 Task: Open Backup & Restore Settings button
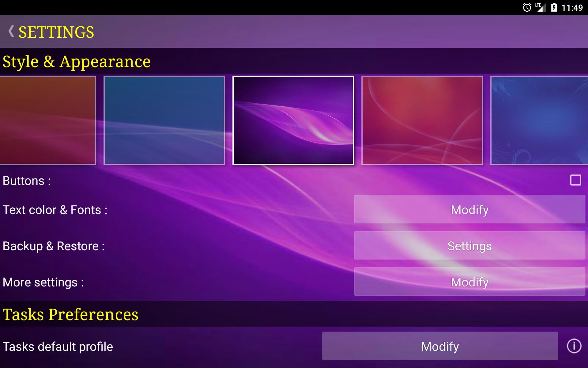469,246
